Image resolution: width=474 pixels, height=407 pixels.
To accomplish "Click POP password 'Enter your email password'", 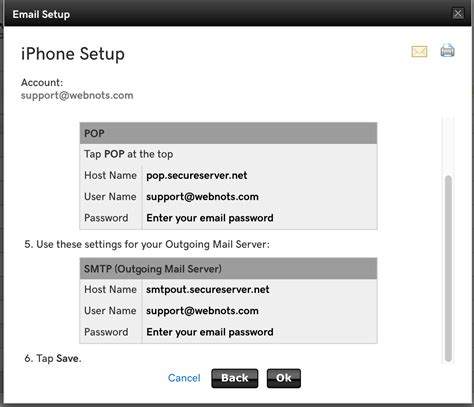I will point(210,218).
